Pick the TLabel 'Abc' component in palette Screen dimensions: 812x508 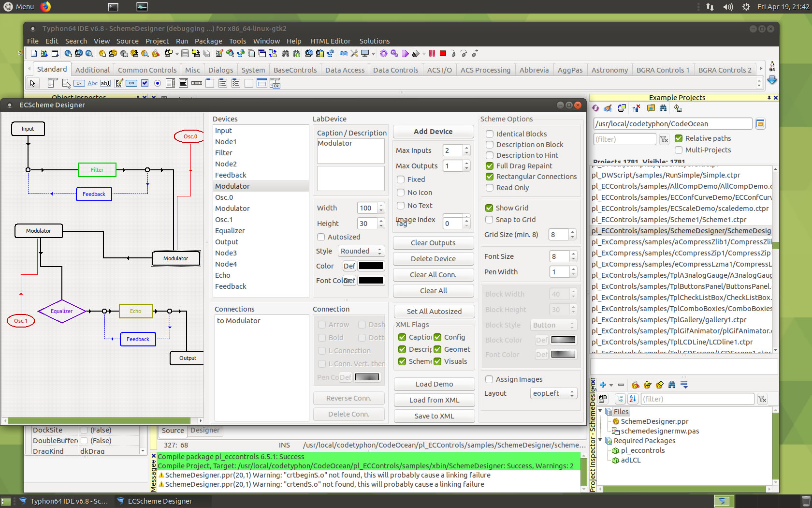pos(92,83)
